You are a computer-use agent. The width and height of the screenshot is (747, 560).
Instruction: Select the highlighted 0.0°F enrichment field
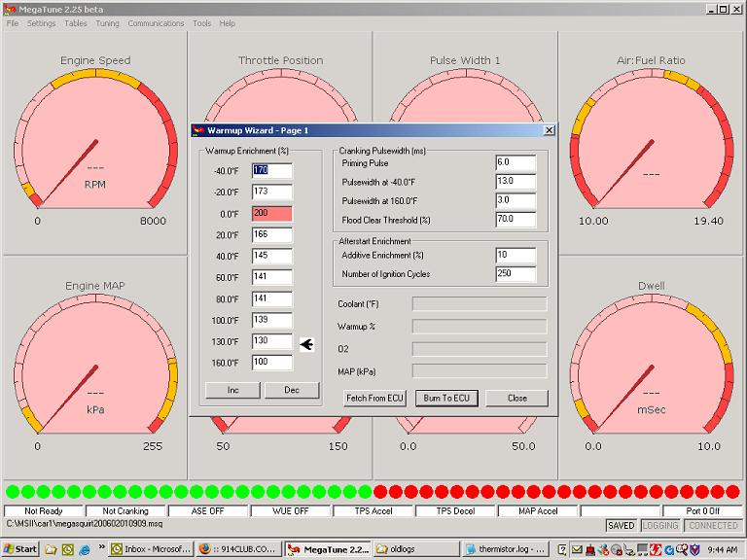272,213
